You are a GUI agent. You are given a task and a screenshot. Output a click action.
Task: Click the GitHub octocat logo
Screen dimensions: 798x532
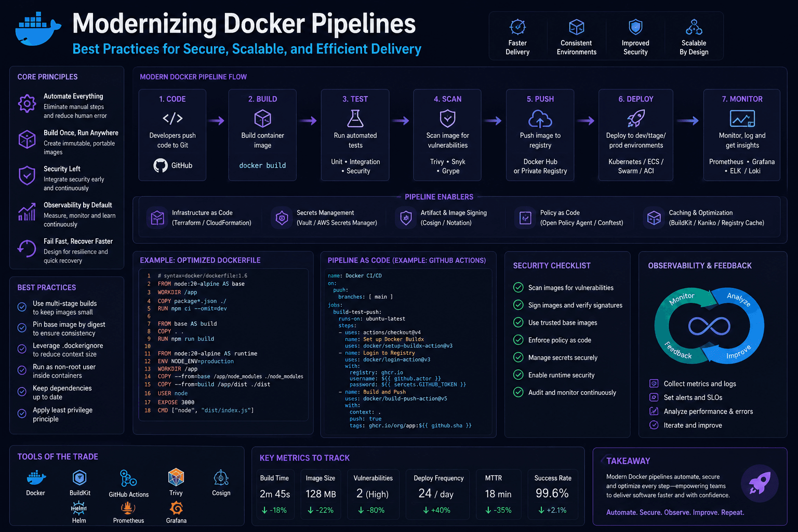(x=161, y=165)
